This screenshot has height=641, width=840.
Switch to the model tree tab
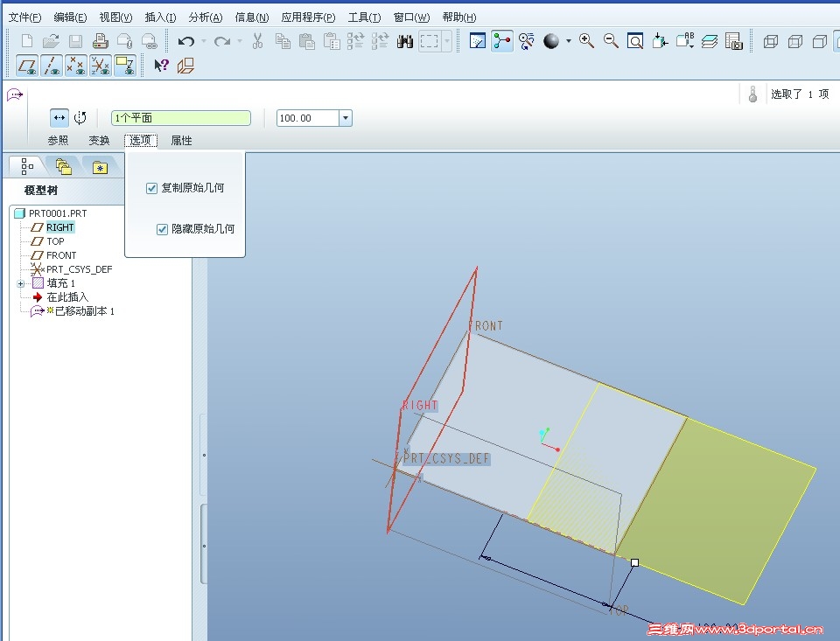click(x=27, y=166)
